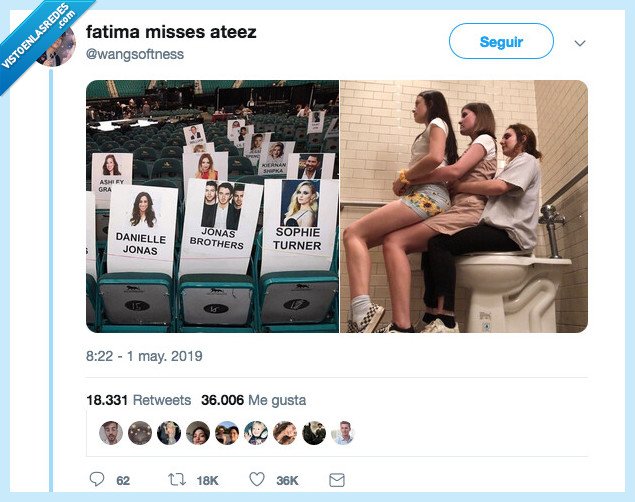
Task: Click the display name fatima misses ateez
Action: point(171,33)
